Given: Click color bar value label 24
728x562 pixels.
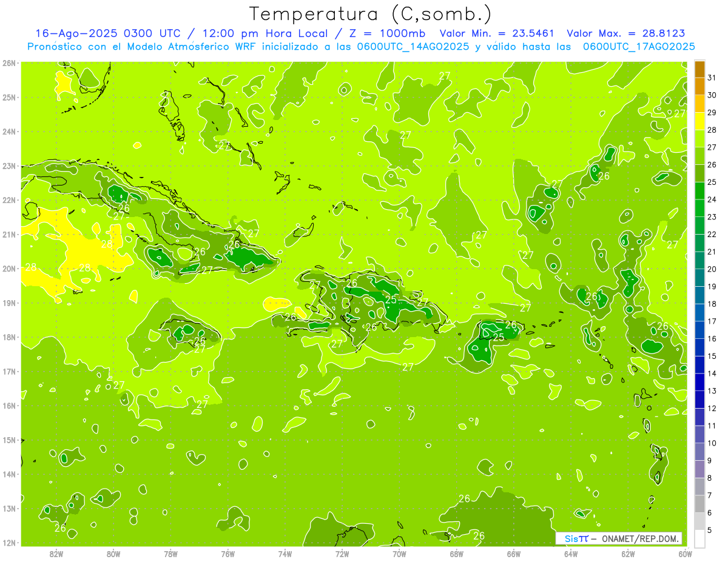Looking at the screenshot, I should pos(712,199).
